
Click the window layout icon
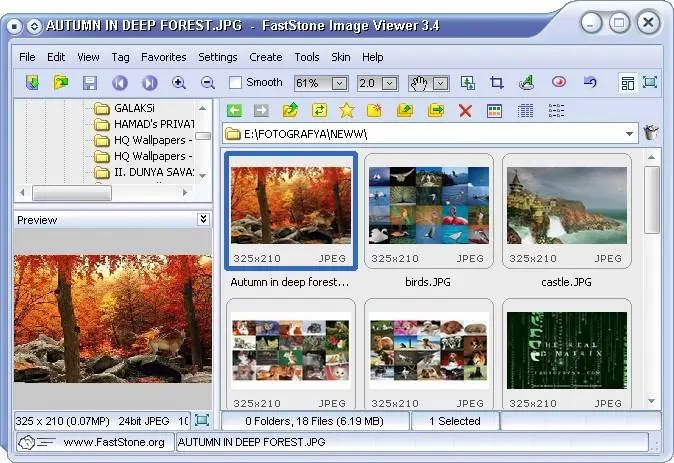tap(628, 83)
